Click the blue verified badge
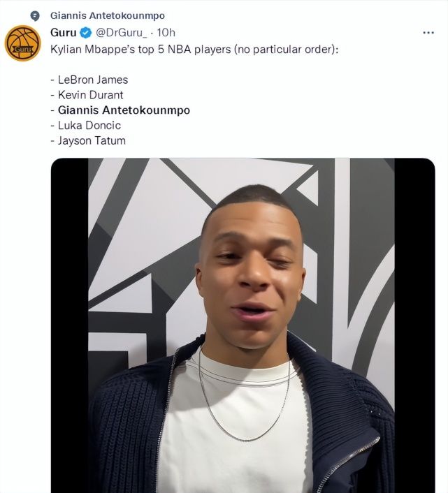This screenshot has width=448, height=493. 85,33
